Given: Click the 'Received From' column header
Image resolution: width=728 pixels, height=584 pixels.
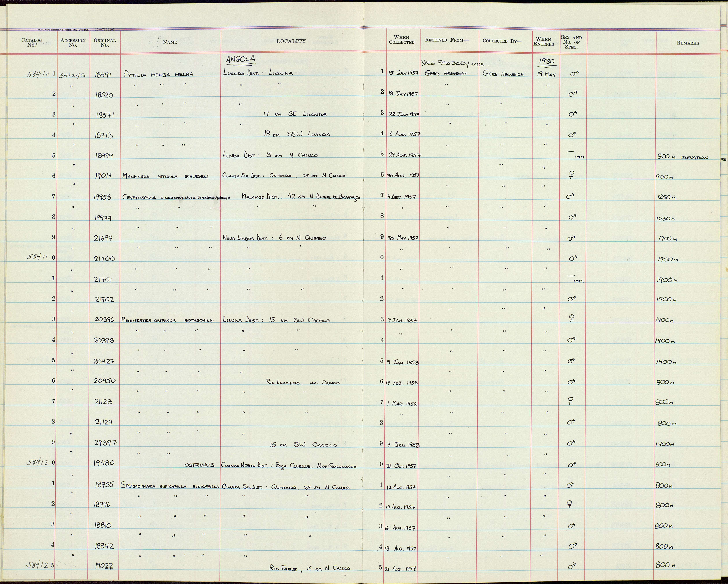Looking at the screenshot, I should (447, 40).
